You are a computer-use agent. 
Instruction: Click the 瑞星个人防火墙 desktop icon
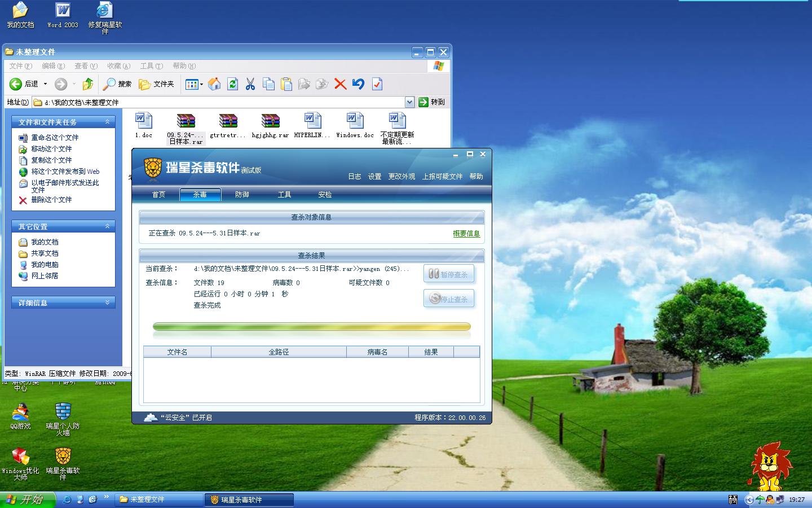click(x=63, y=411)
